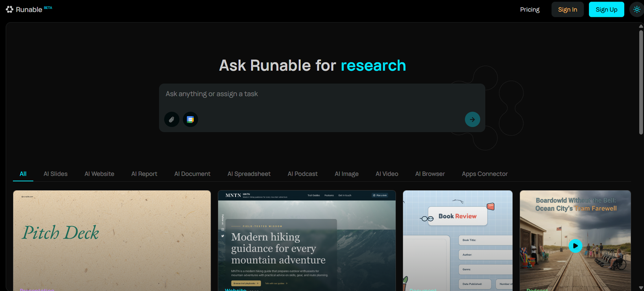This screenshot has width=644, height=291.
Task: Open the Pricing page link
Action: tap(530, 9)
